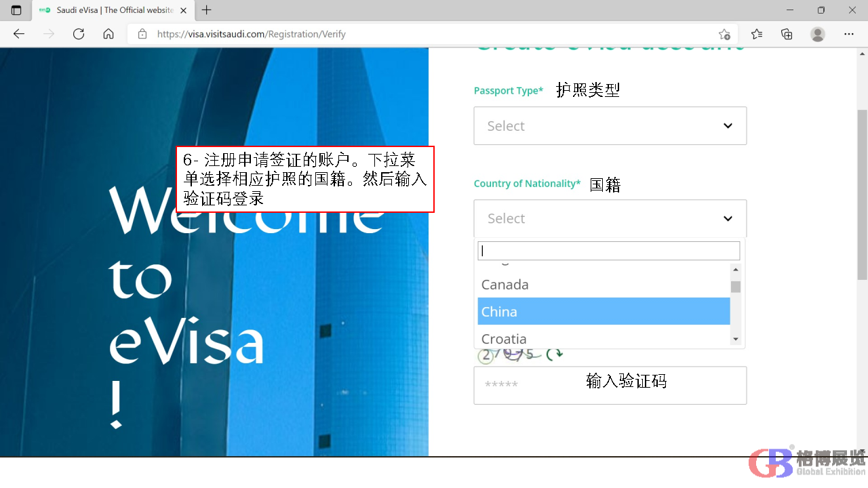Click the padlock site info icon
The image size is (868, 488).
click(x=142, y=34)
